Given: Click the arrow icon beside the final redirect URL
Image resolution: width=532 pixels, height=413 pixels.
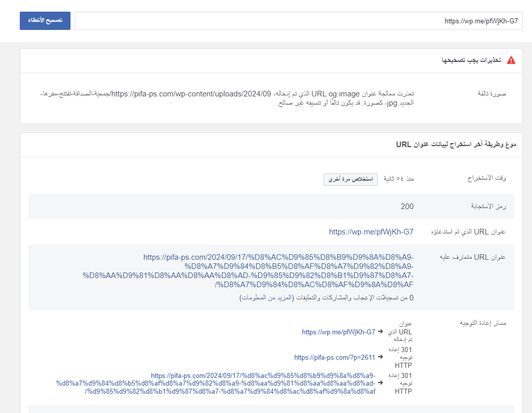Looking at the screenshot, I should [380, 383].
